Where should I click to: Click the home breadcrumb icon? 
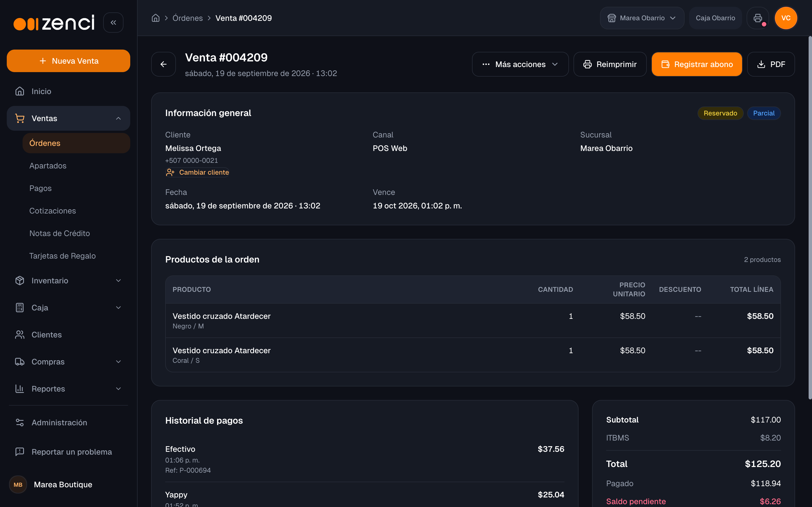pos(155,18)
